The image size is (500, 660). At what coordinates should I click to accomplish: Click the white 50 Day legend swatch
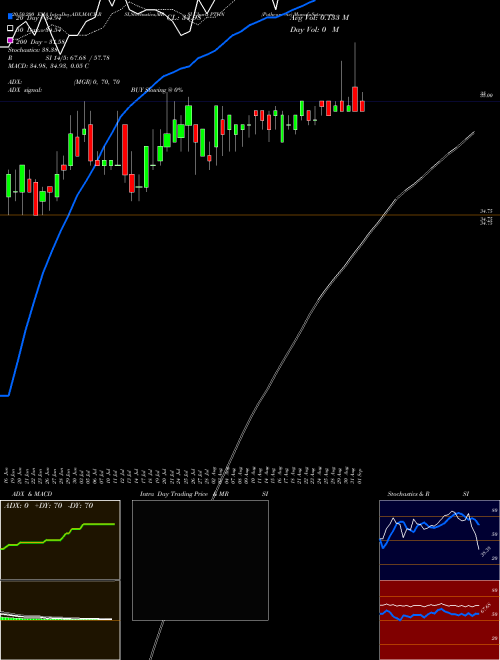(x=11, y=29)
